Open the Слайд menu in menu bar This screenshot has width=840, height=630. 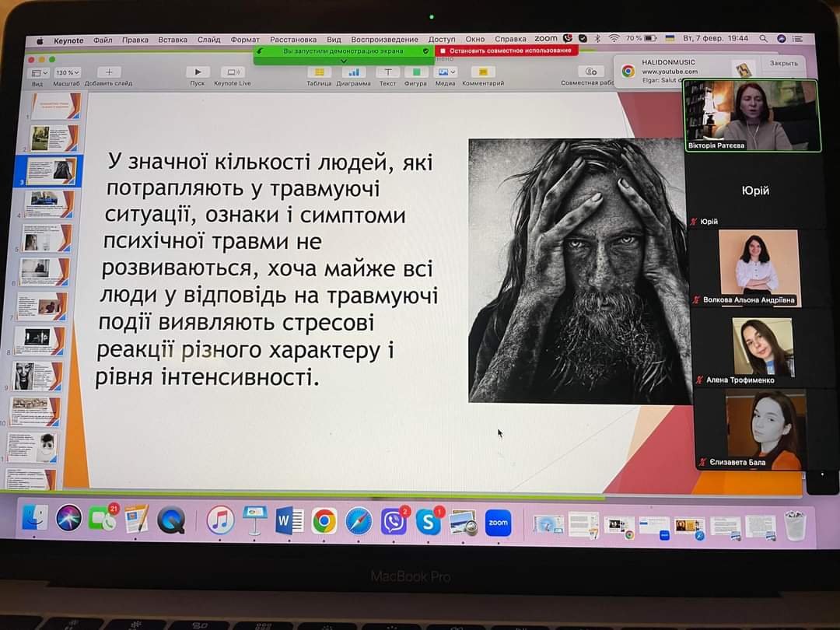click(208, 40)
